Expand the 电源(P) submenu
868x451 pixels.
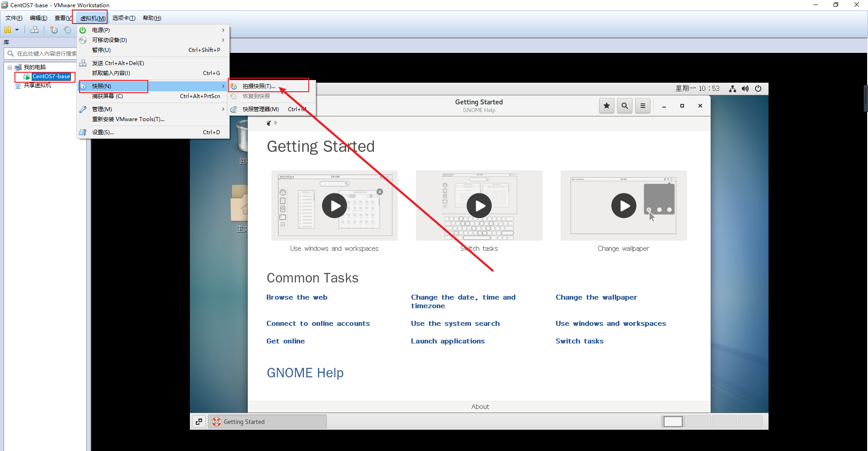coord(153,30)
